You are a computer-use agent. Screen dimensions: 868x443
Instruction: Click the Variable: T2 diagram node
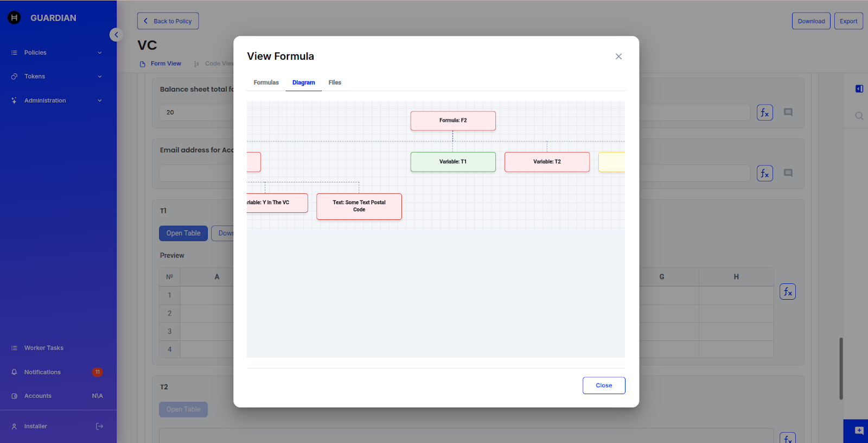(x=547, y=162)
